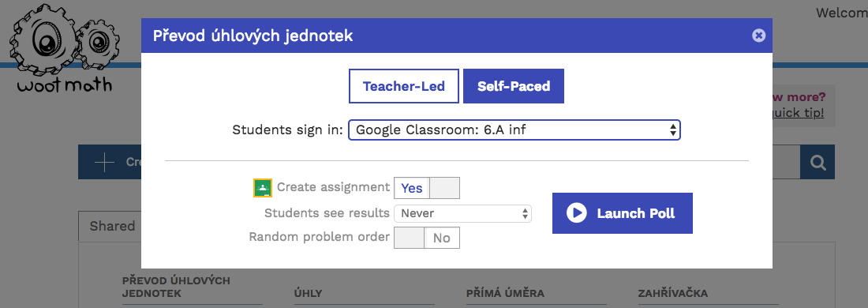Screen dimensions: 868x308
Task: Open the Shared tab
Action: coord(112,226)
